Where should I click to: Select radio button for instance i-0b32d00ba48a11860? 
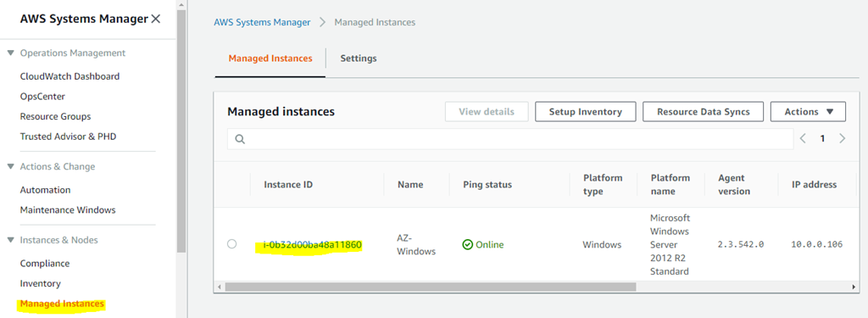pos(232,243)
